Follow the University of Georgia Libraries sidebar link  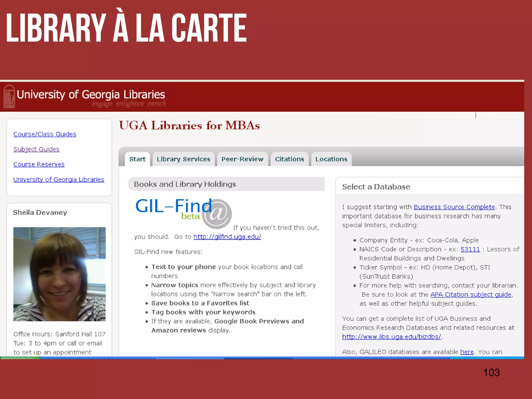click(x=59, y=179)
